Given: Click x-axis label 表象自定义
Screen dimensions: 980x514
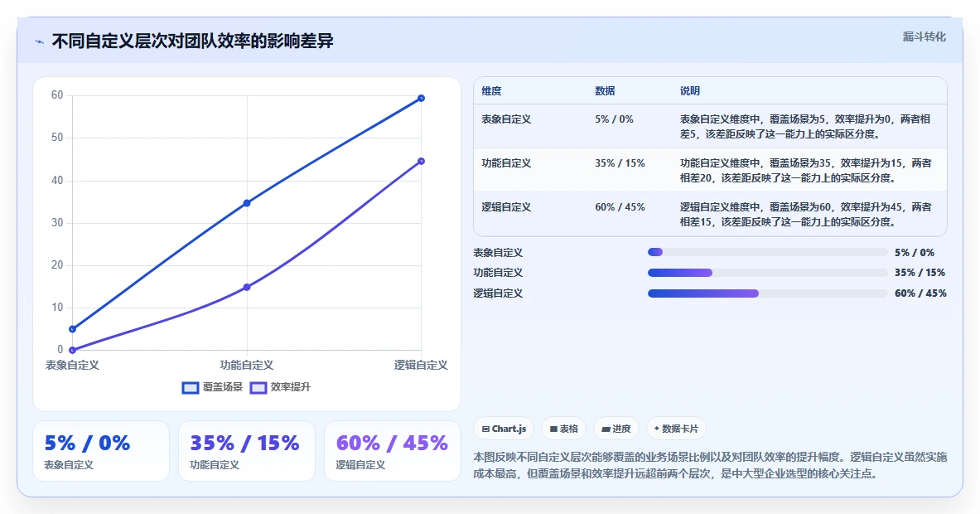Looking at the screenshot, I should tap(72, 365).
